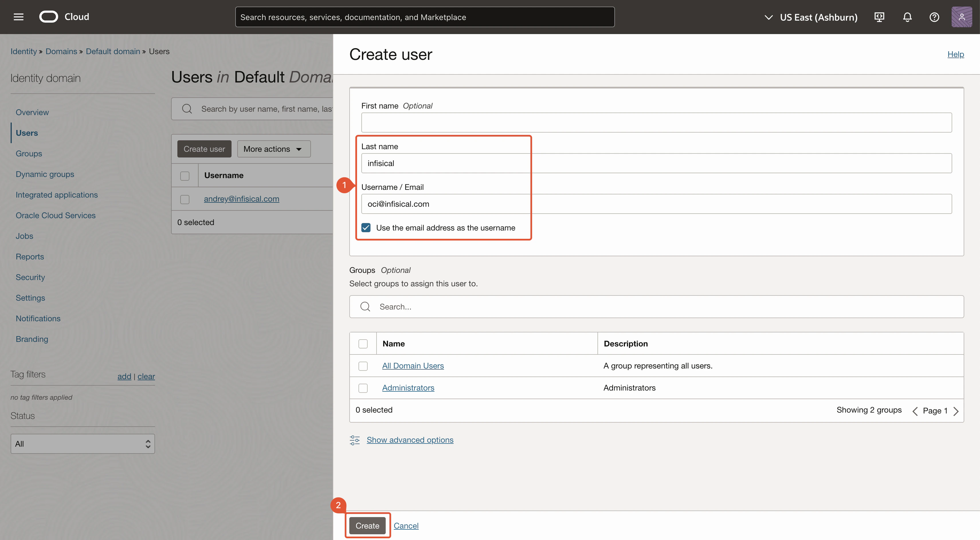
Task: Check the select-all groups checkbox
Action: tap(363, 344)
